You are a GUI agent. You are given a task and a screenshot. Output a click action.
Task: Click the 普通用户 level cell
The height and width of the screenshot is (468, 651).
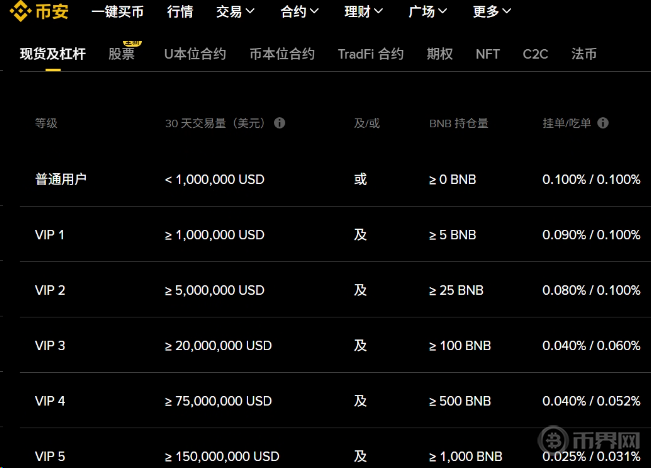61,179
